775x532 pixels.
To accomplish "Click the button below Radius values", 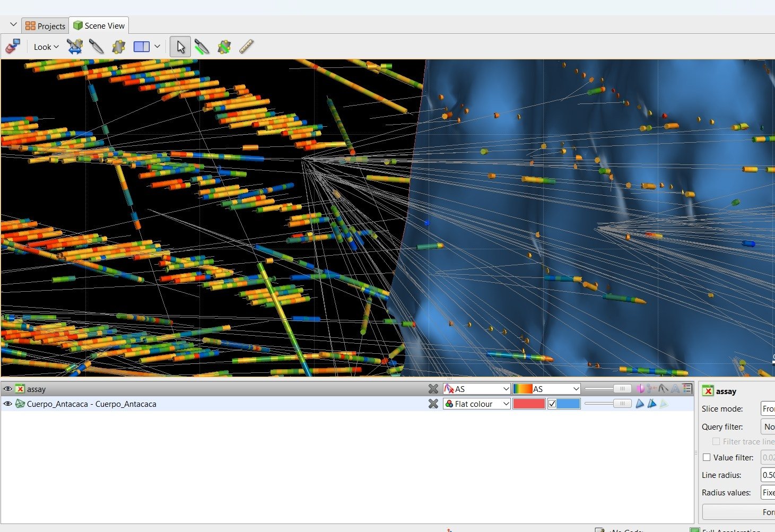I will [738, 512].
